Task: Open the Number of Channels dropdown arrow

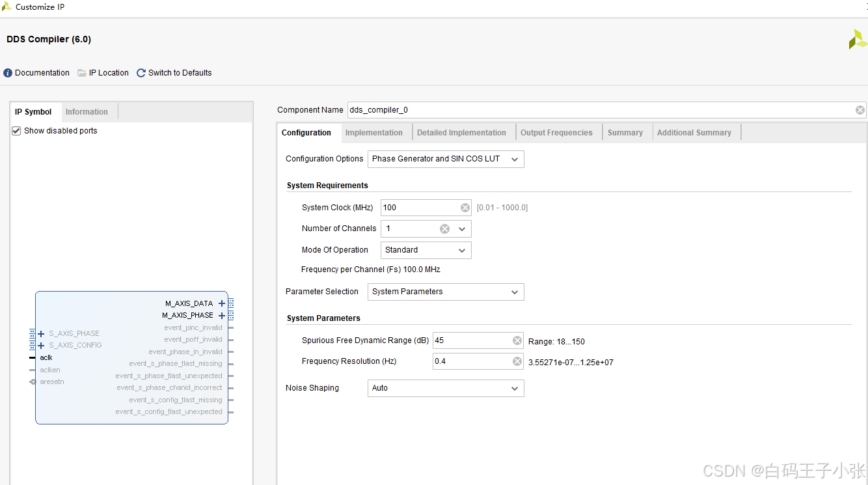Action: (462, 229)
